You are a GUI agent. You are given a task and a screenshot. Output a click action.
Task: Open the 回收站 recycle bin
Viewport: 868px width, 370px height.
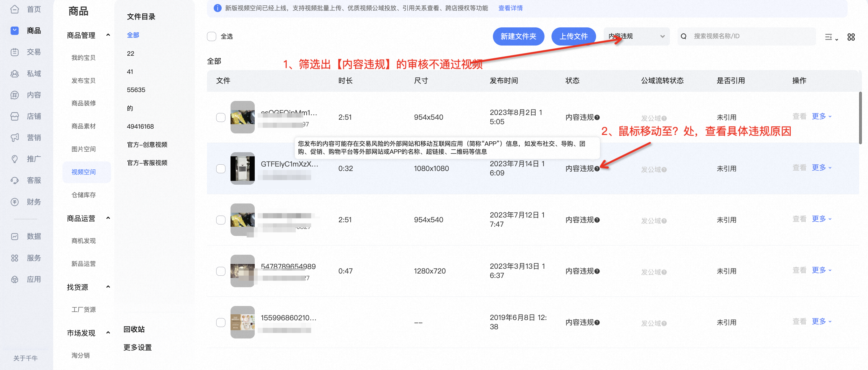tap(134, 329)
